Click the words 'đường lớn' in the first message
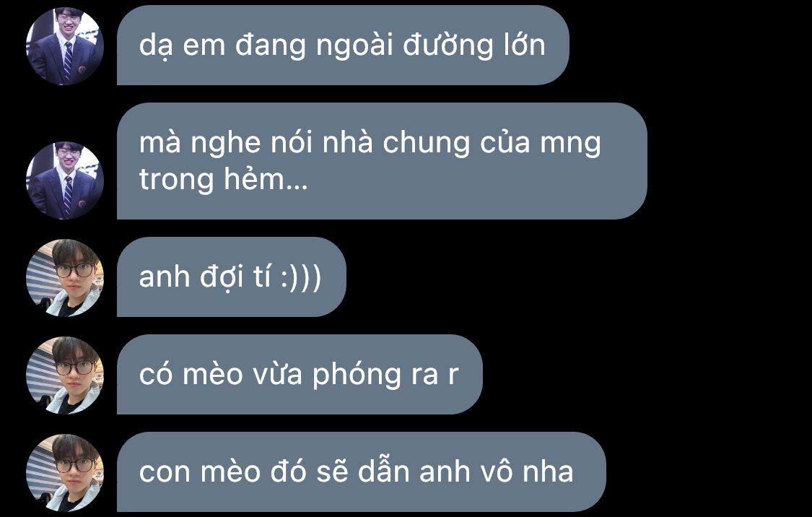This screenshot has height=517, width=812. 473,45
